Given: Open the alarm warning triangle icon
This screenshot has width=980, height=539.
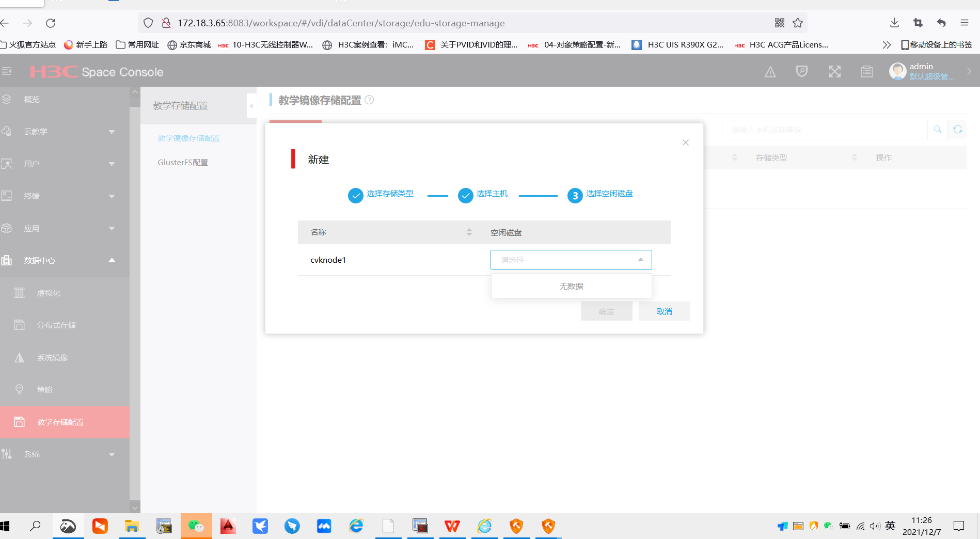Looking at the screenshot, I should (770, 72).
